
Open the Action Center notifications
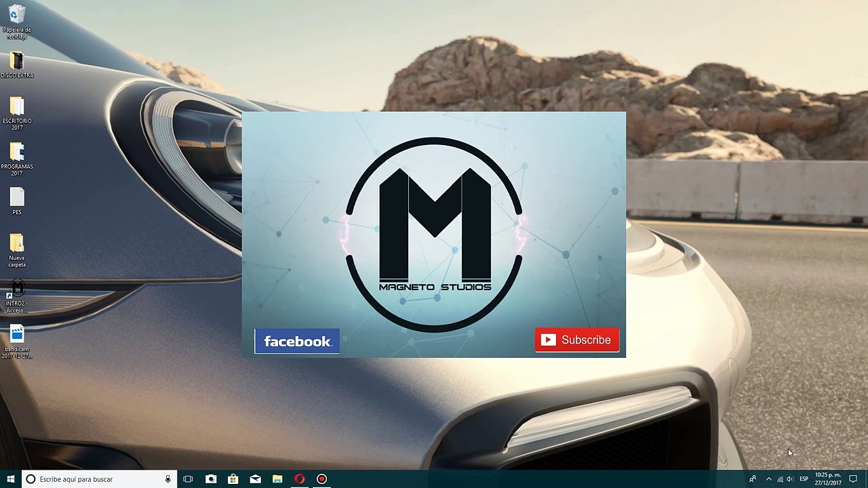[853, 479]
